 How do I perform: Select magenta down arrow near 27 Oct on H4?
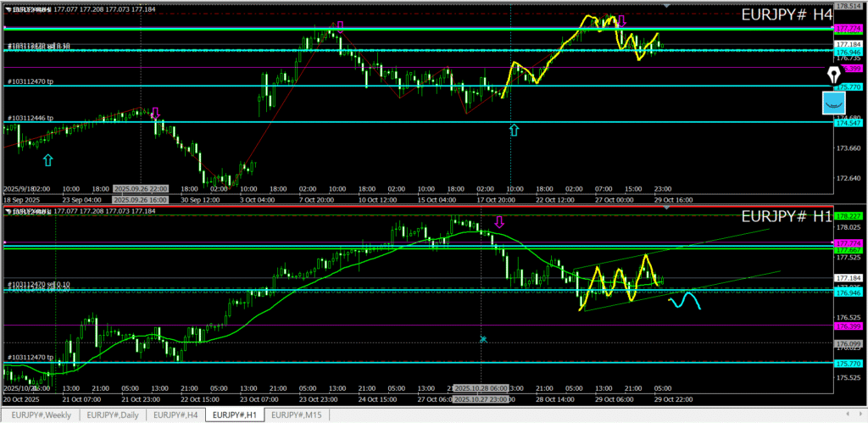(621, 20)
